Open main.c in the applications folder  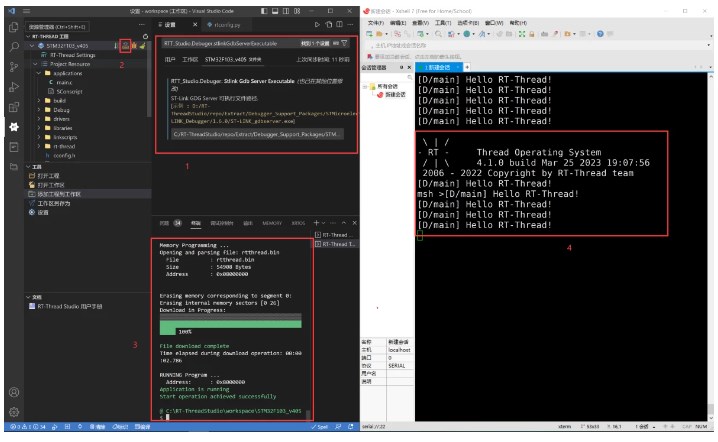(64, 82)
